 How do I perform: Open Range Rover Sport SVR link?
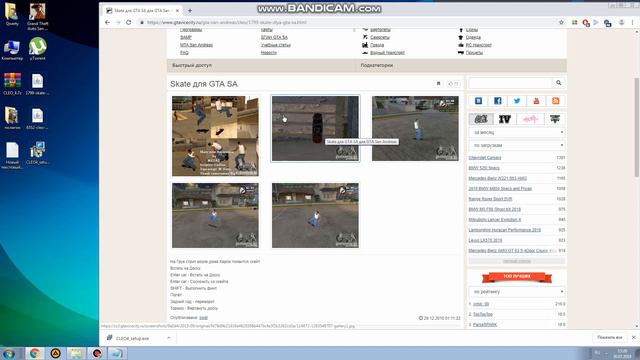[490, 199]
